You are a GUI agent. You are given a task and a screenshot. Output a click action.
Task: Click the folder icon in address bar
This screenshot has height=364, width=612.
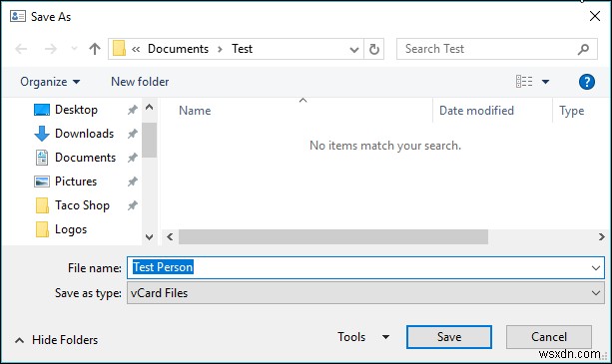click(119, 49)
